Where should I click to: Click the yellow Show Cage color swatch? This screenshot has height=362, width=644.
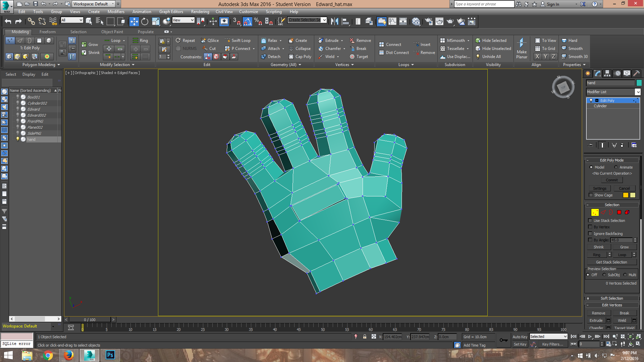[x=633, y=195]
